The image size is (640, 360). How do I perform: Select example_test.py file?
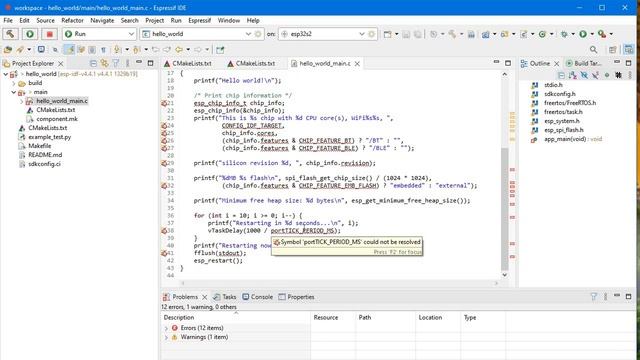(49, 137)
